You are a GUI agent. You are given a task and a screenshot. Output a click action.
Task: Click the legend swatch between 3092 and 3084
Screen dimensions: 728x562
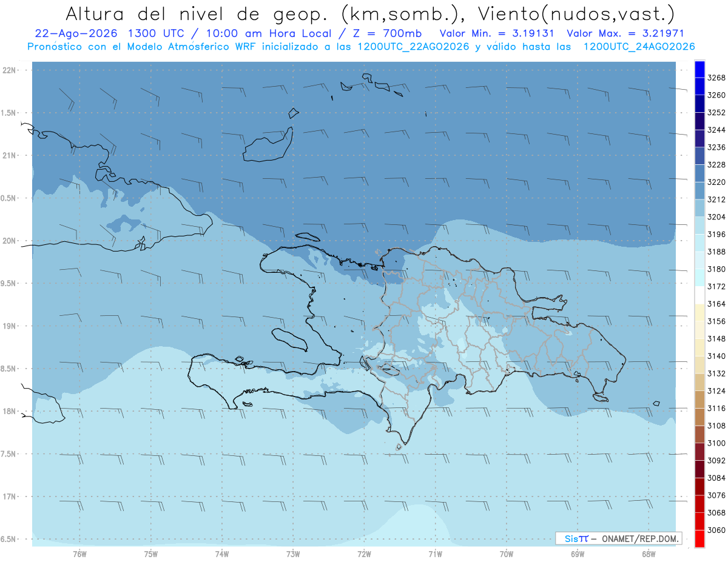coord(699,469)
